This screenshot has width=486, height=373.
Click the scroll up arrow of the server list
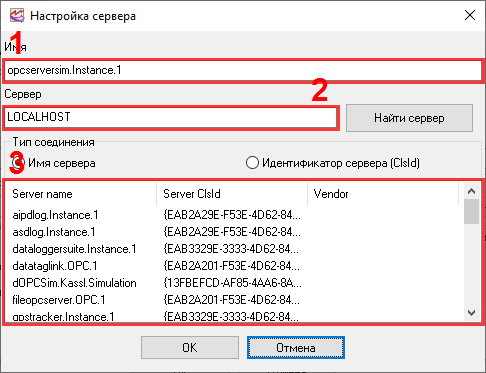tap(471, 191)
